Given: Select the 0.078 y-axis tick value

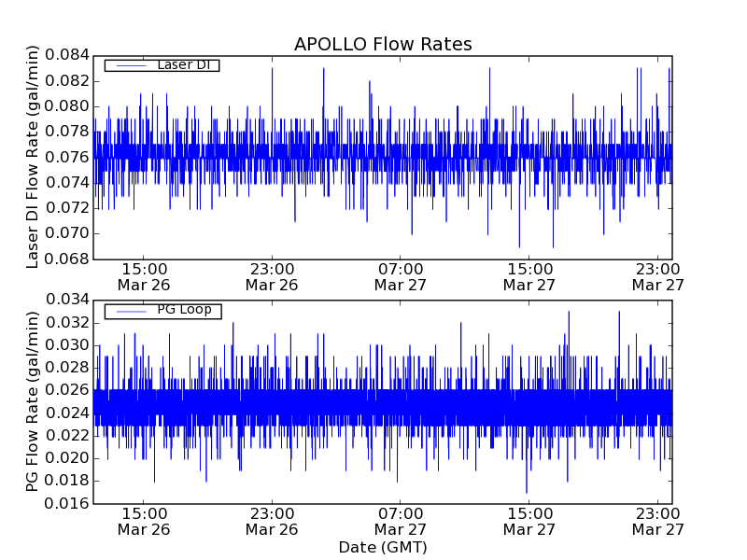Looking at the screenshot, I should pyautogui.click(x=67, y=132).
